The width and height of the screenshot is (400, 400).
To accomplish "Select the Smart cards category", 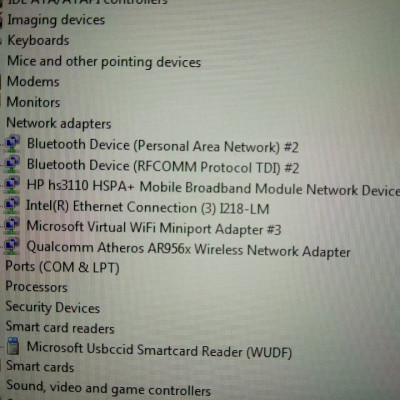I will 40,366.
